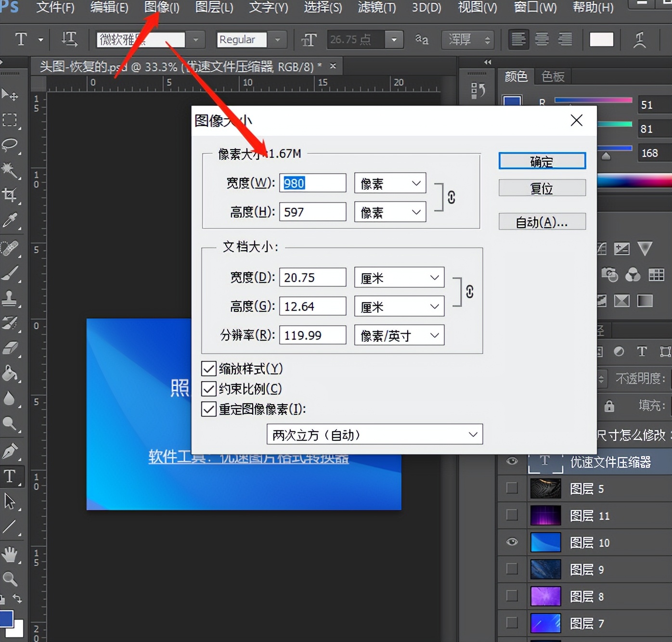Image resolution: width=672 pixels, height=642 pixels.
Task: Open the 两次立方 resampling dropdown
Action: 375,435
